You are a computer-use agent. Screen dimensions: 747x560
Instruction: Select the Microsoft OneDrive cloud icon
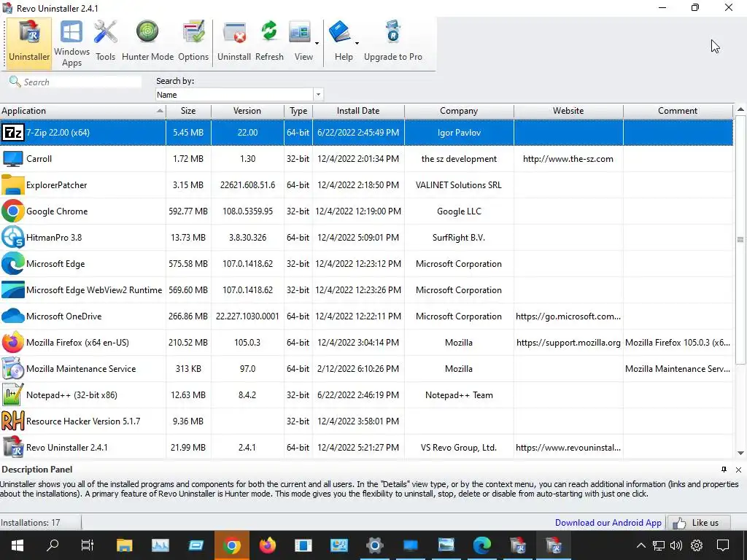(x=13, y=316)
